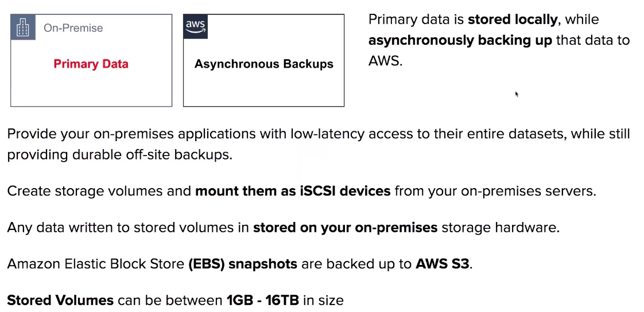Click 'Amazon Elastic Block Store' text
The height and width of the screenshot is (312, 644).
coord(96,264)
